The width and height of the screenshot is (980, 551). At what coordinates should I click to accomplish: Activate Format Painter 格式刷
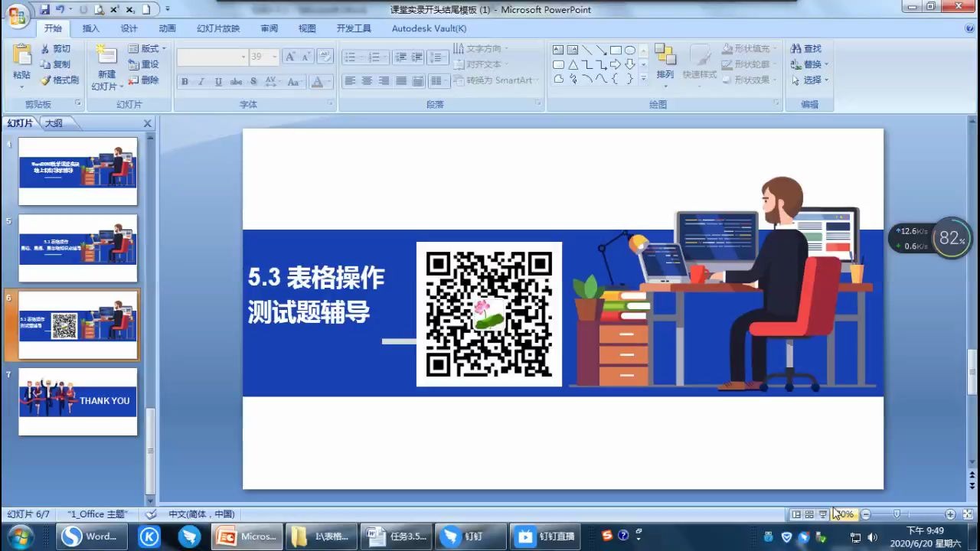point(60,80)
